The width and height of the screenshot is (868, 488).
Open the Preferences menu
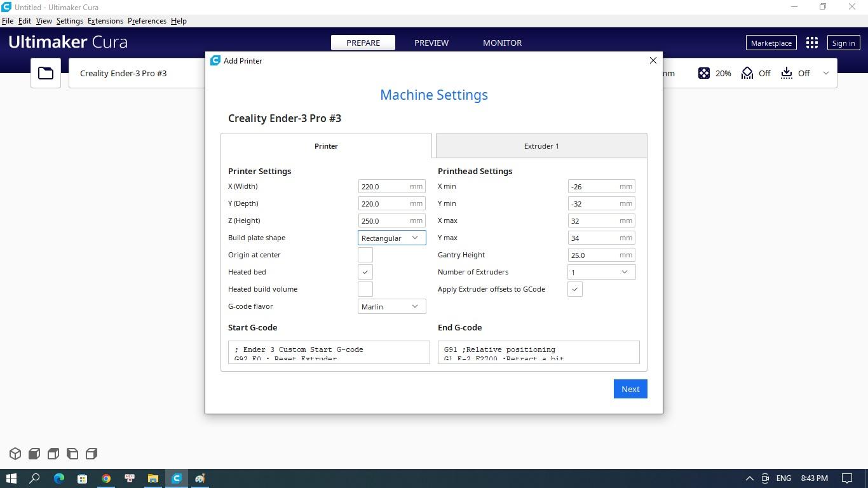coord(147,21)
